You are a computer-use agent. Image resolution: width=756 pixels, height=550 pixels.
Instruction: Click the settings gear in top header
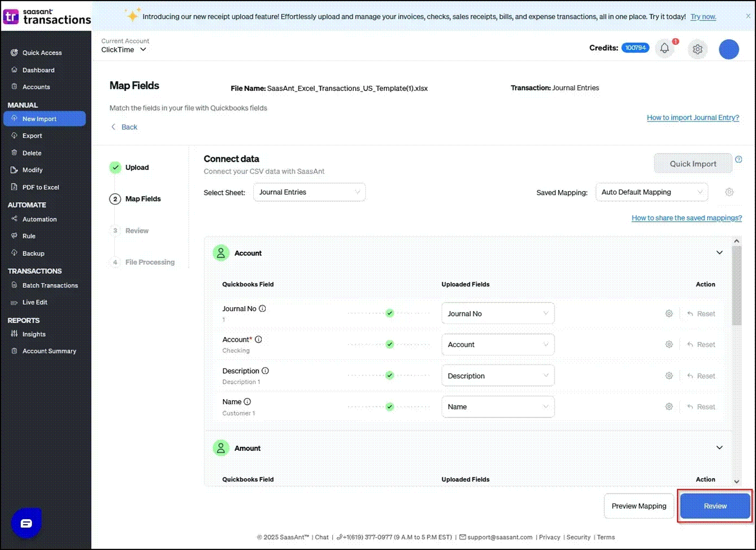[x=697, y=49]
